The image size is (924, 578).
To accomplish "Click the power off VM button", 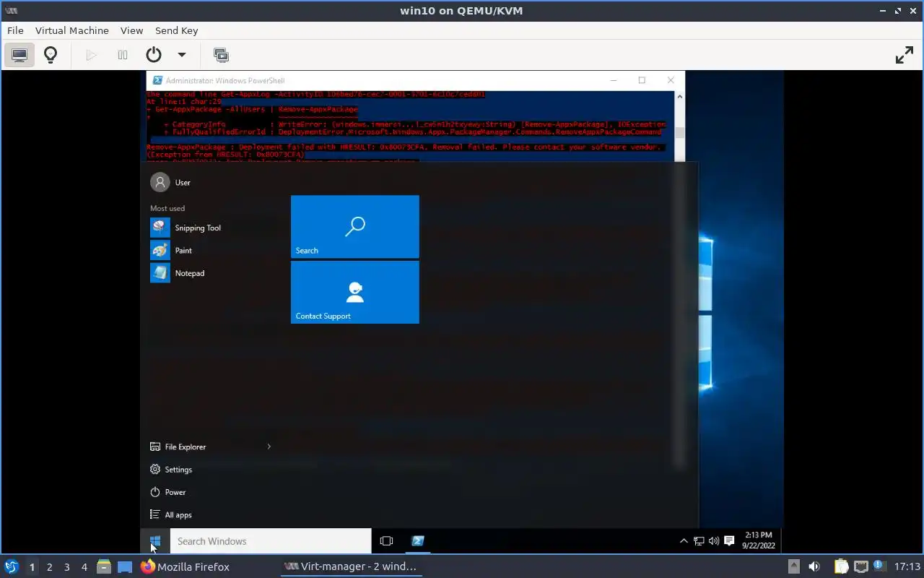I will 153,55.
